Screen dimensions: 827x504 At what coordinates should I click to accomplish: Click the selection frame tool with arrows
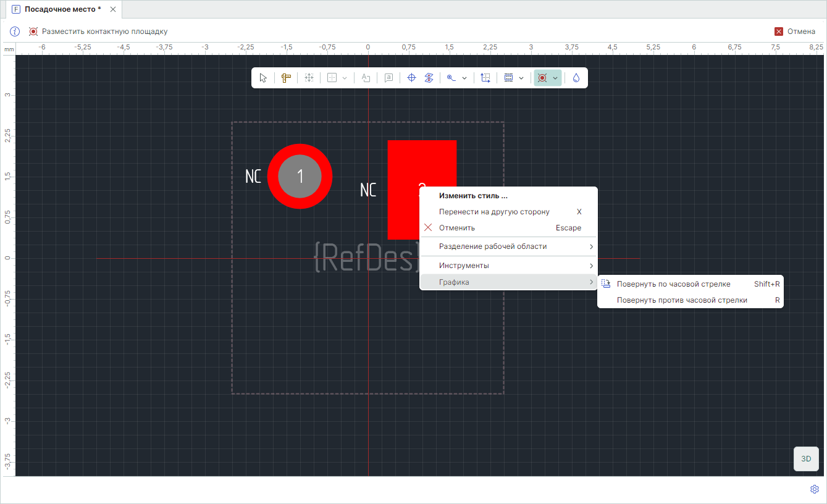pos(485,78)
